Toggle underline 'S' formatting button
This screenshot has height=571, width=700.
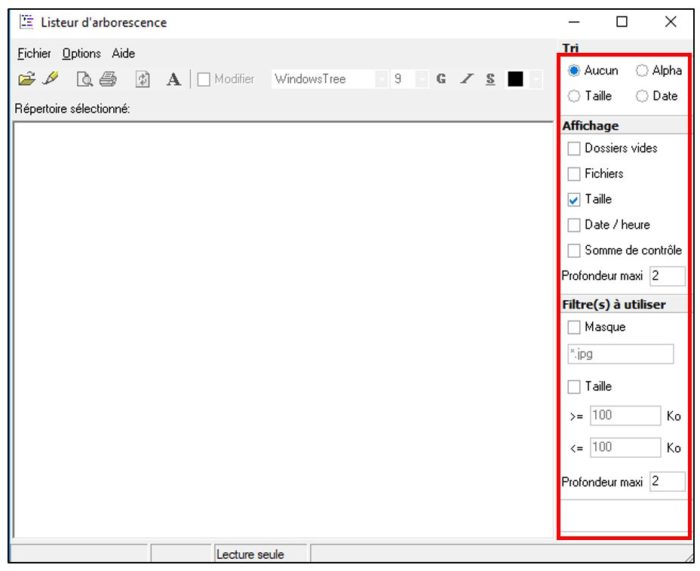click(x=490, y=79)
